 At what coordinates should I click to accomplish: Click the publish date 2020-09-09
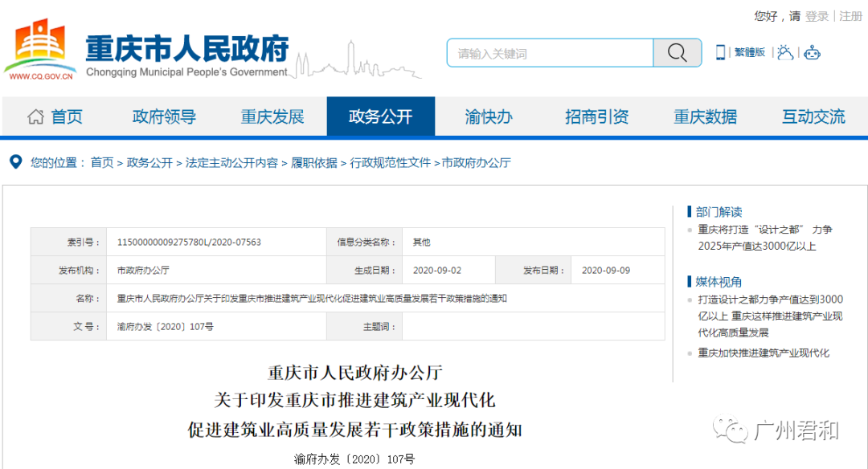[x=606, y=271]
